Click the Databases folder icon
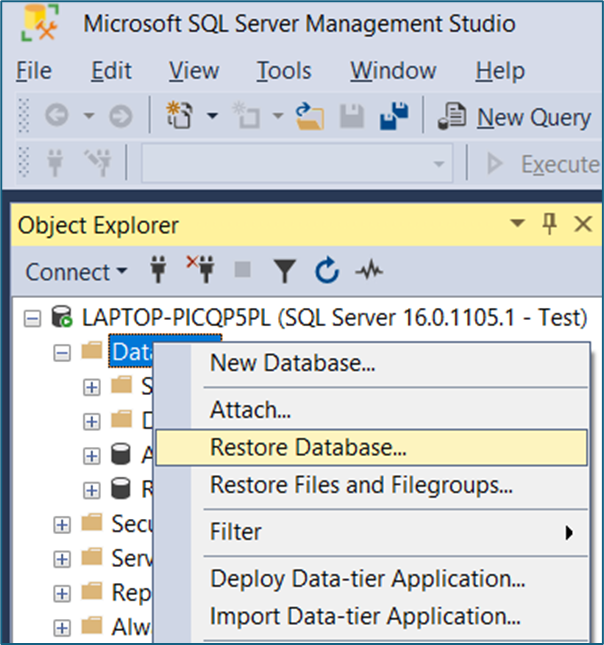 (92, 351)
